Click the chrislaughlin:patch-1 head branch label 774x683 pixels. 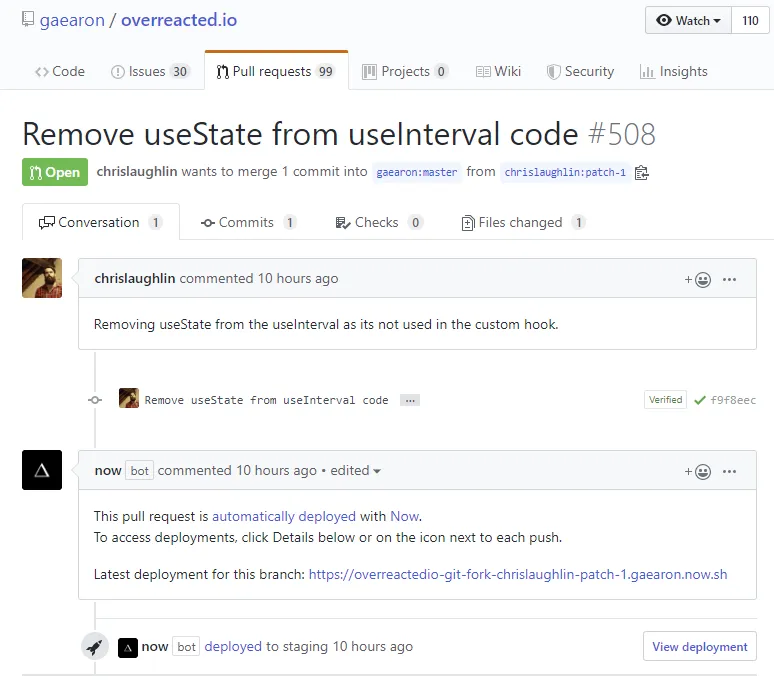point(565,172)
